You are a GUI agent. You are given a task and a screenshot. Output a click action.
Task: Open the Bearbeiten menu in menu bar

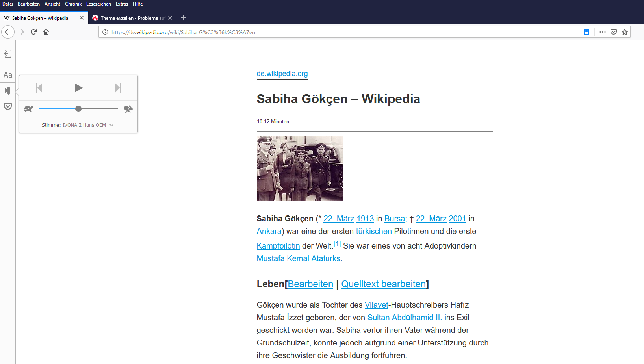(29, 4)
